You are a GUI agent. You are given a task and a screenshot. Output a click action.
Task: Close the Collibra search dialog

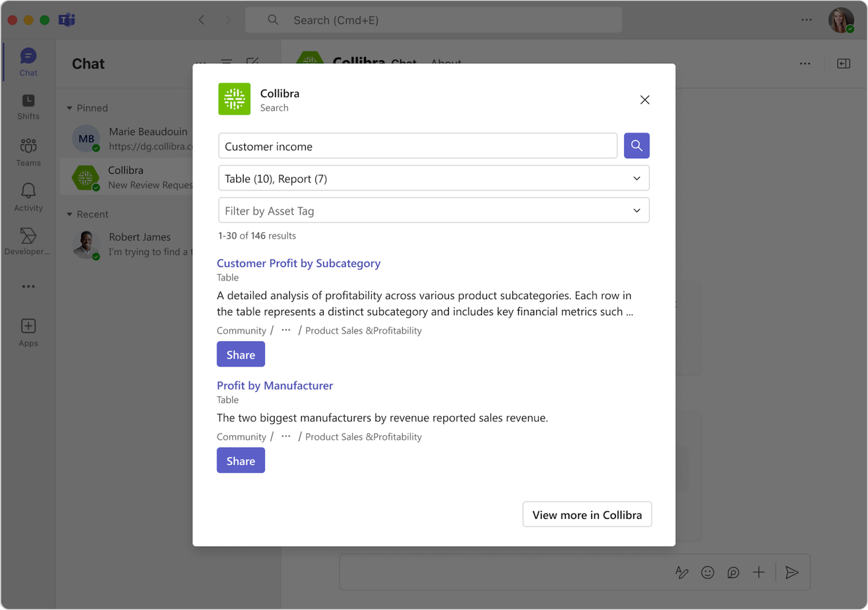coord(644,100)
